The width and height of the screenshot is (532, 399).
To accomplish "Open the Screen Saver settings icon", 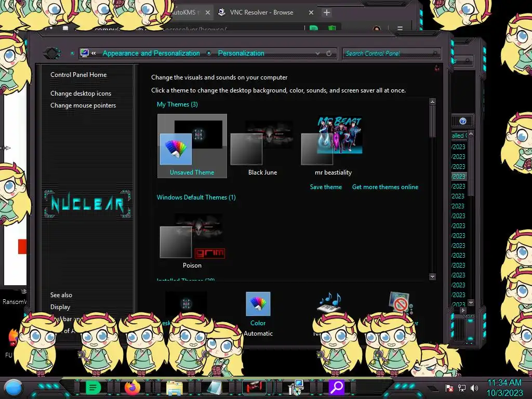I will tap(401, 302).
